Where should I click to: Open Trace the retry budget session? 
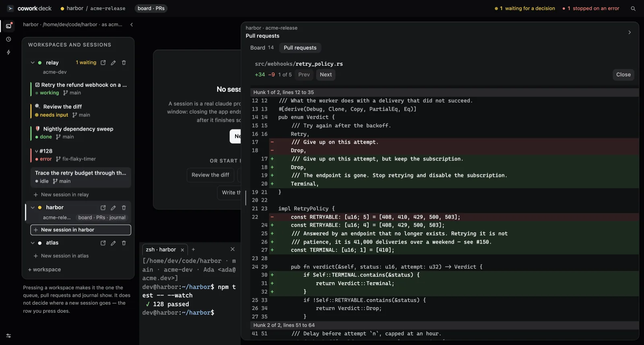click(x=80, y=177)
